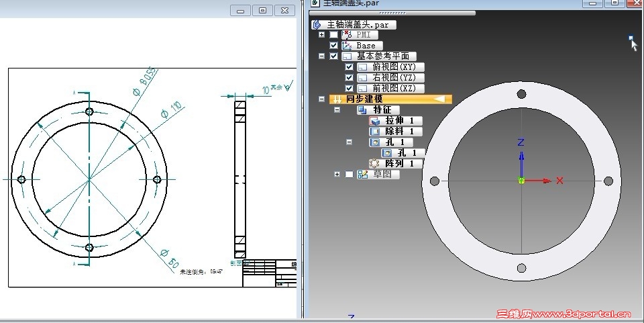Click the Base coordinate system icon
Image resolution: width=644 pixels, height=323 pixels.
(x=347, y=45)
